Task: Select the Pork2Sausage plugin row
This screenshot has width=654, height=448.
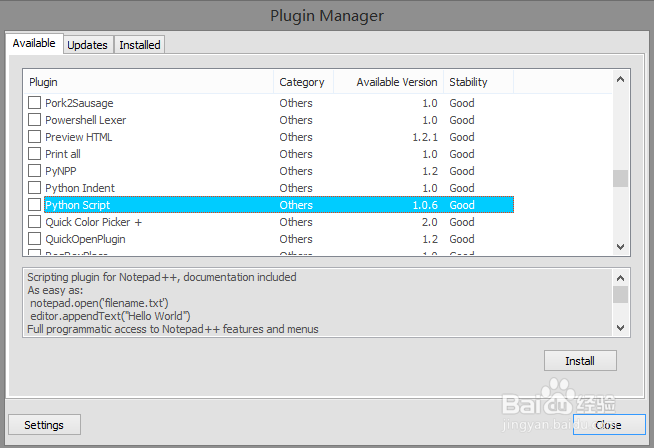Action: [271, 103]
